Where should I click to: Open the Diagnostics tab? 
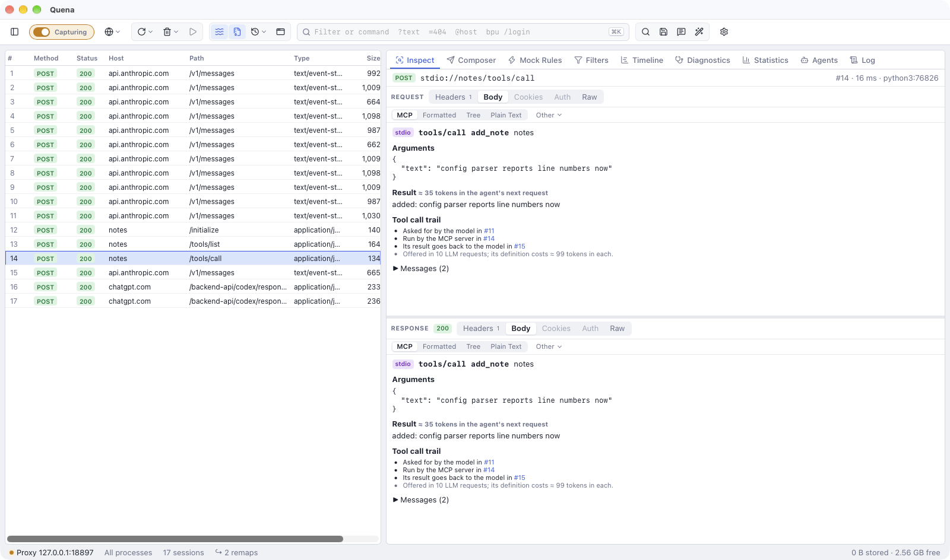pyautogui.click(x=703, y=61)
